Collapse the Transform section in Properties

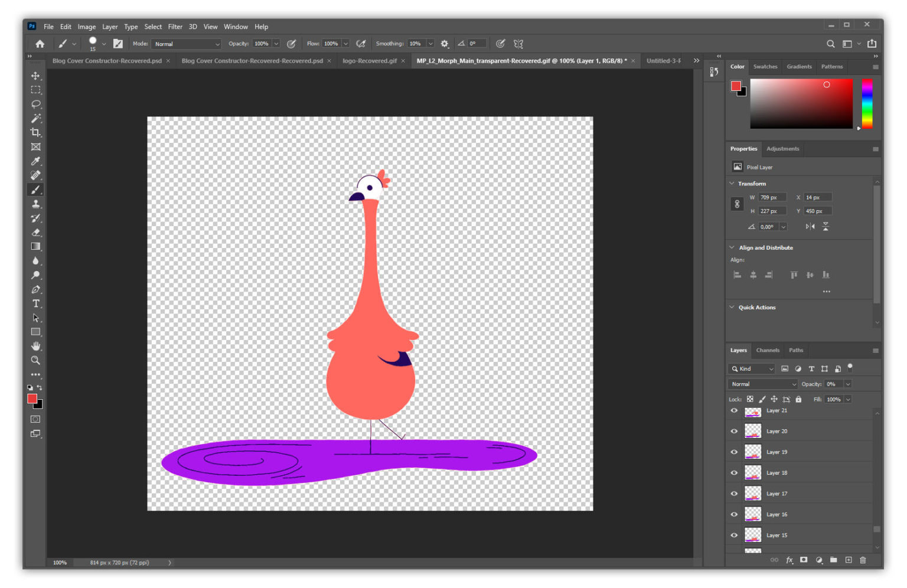pos(732,183)
